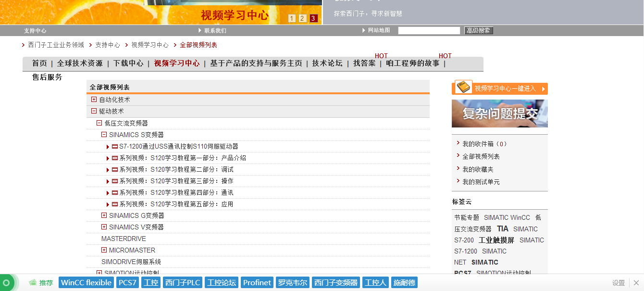Click PCS7 recommendation tag in bottom bar
Image resolution: width=644 pixels, height=291 pixels.
tap(128, 283)
